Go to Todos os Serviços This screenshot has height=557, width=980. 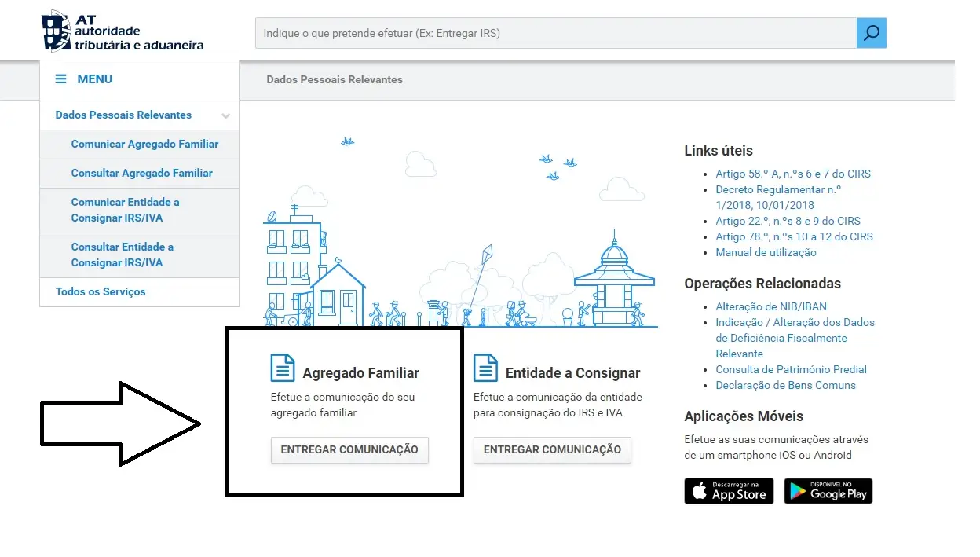(x=101, y=292)
